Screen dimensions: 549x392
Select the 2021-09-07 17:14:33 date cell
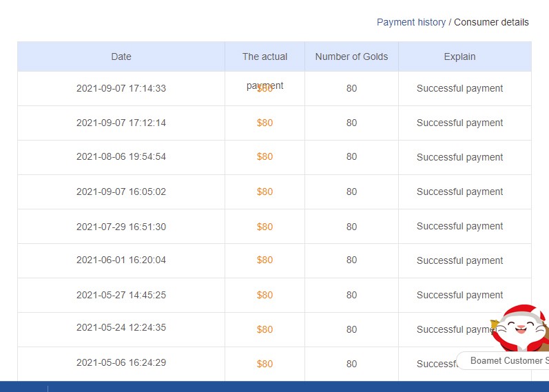point(121,88)
